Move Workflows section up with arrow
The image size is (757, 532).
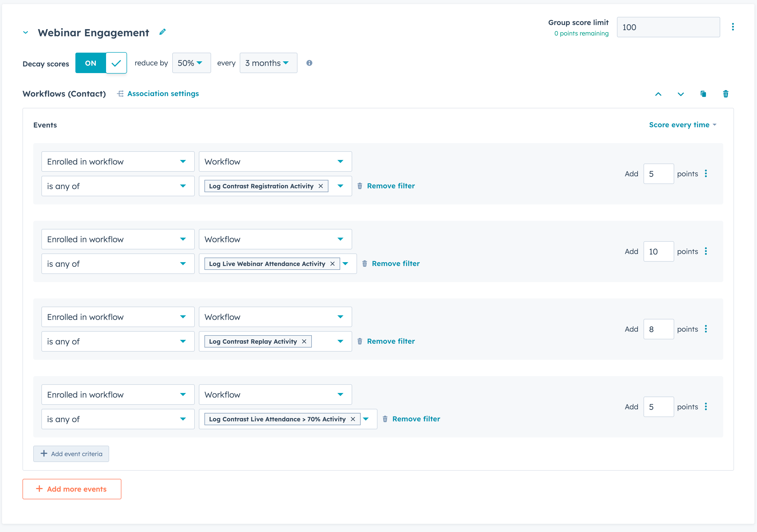click(658, 94)
